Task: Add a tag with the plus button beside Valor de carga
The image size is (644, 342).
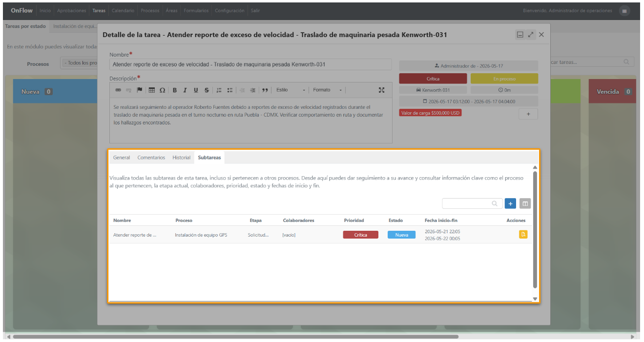Action: 528,114
